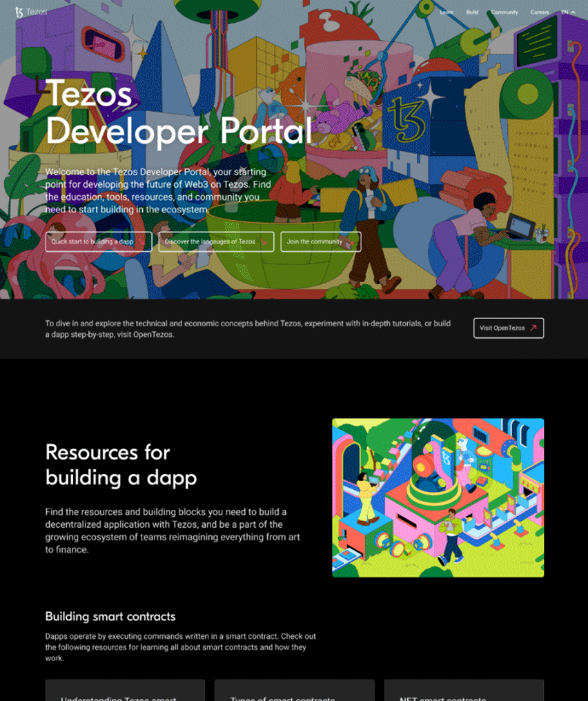588x701 pixels.
Task: Click the 'Dapps operate by executing commands' paragraph
Action: 181,647
